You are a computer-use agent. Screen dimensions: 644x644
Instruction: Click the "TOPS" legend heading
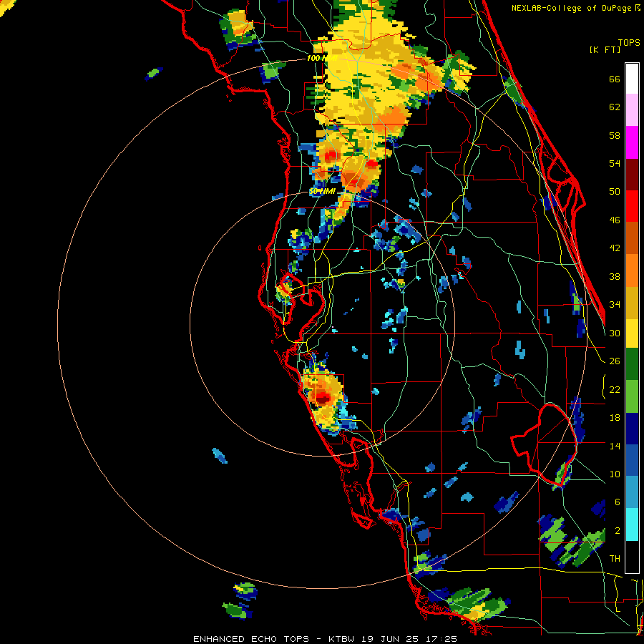(x=629, y=42)
